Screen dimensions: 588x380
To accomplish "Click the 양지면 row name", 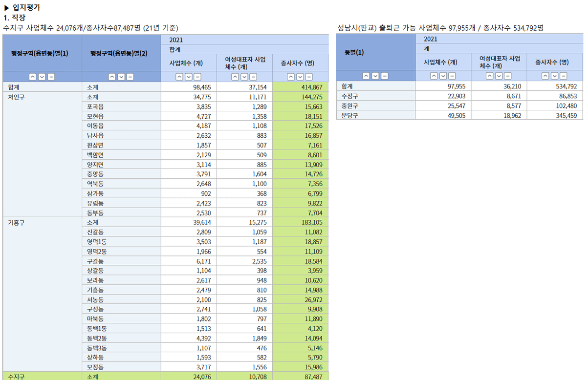I will (96, 164).
